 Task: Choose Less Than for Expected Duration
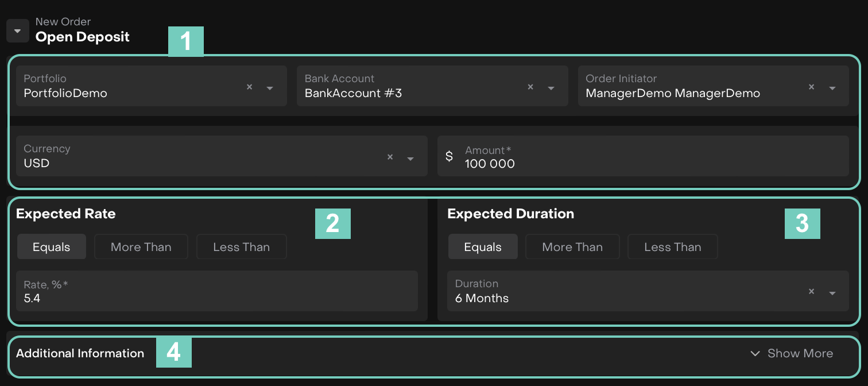(x=672, y=247)
